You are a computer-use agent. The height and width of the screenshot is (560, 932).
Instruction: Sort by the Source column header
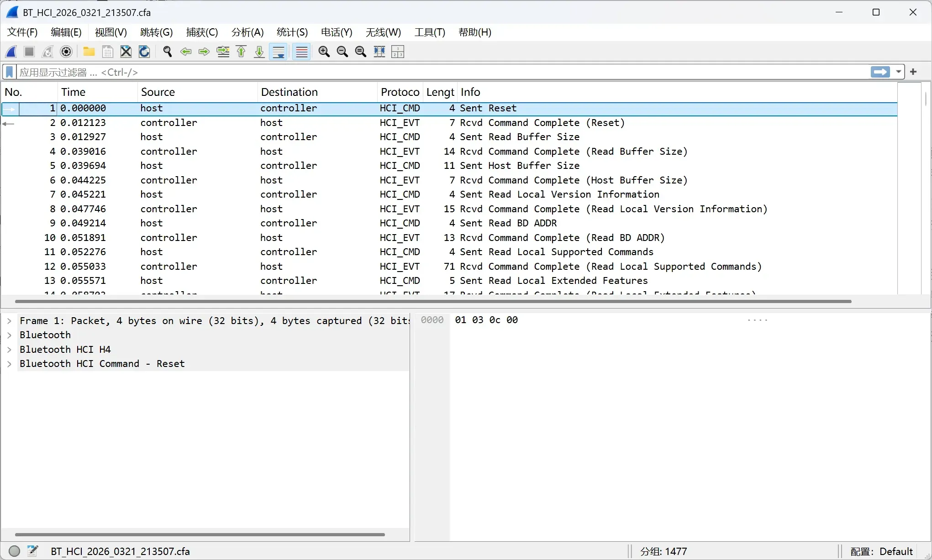click(x=198, y=92)
